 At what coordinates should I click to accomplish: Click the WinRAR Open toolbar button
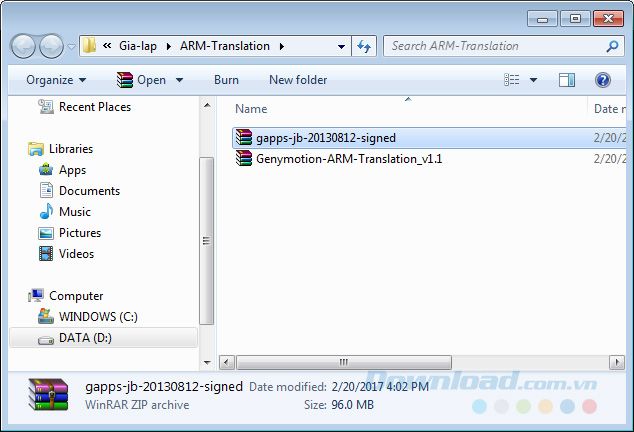click(142, 80)
